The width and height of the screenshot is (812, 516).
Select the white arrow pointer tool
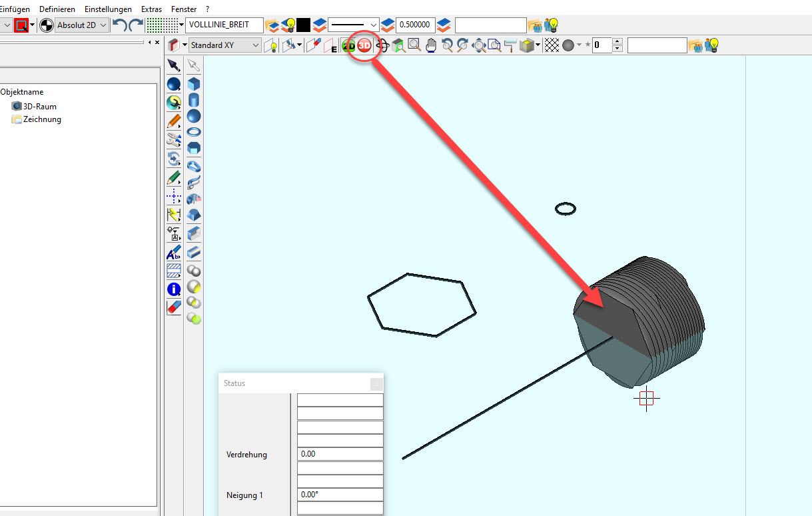pyautogui.click(x=194, y=65)
